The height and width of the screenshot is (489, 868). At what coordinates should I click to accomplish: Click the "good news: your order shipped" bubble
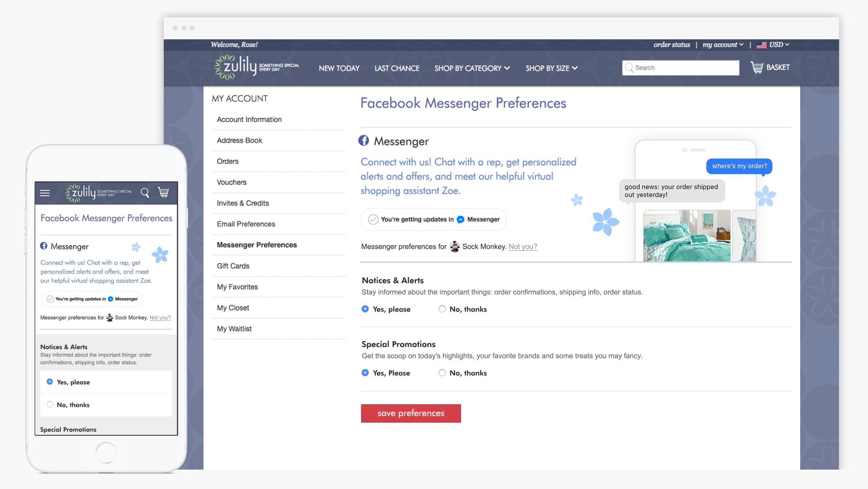[x=672, y=191]
